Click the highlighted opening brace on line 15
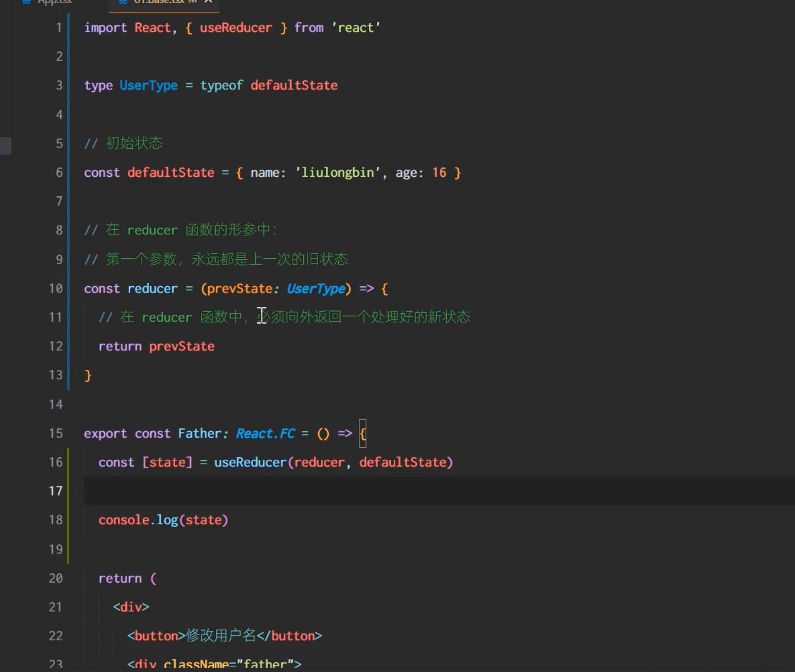This screenshot has height=672, width=795. click(x=363, y=434)
